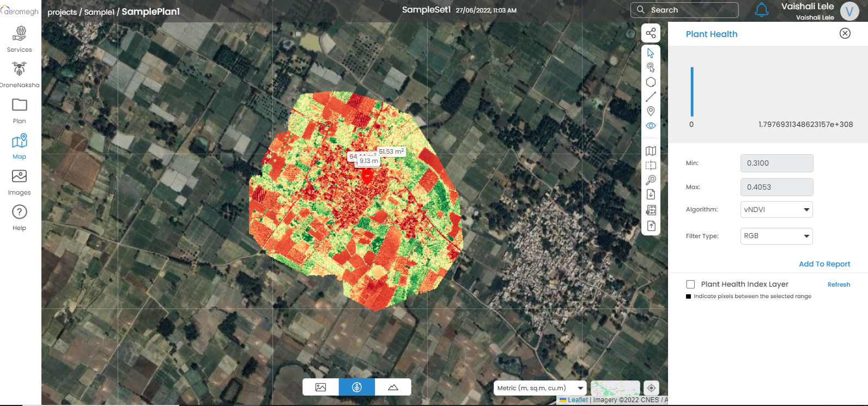Open Plan section in the left sidebar
Screen dimensions: 868x406
tap(20, 111)
